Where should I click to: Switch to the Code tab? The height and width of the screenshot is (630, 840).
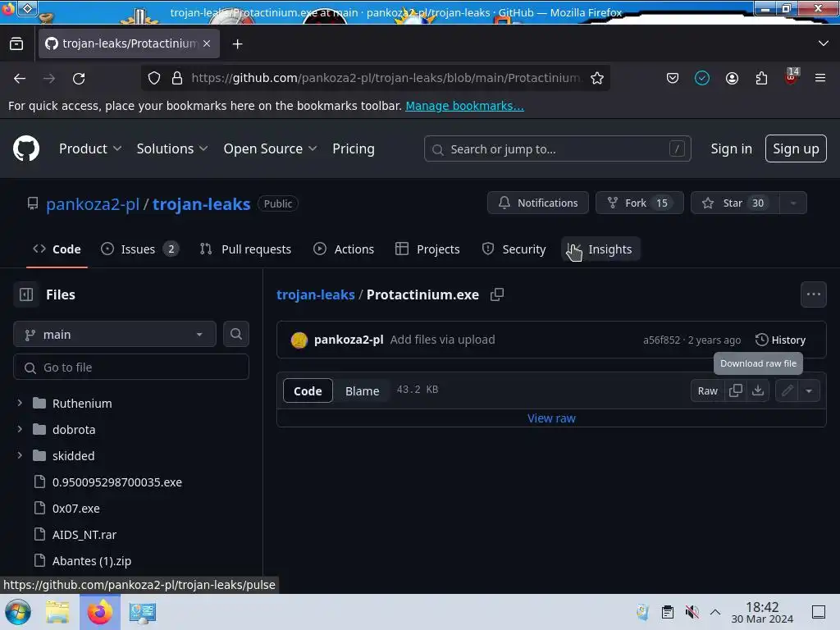click(x=57, y=249)
